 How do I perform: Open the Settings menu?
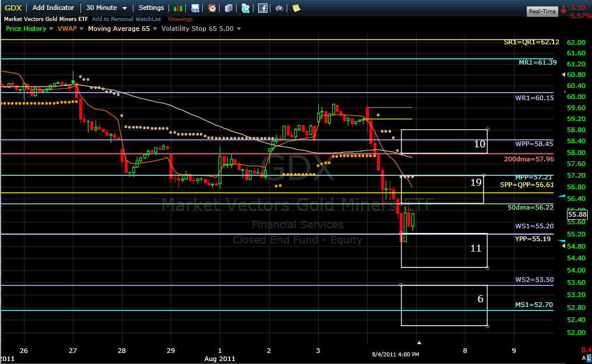tap(151, 8)
